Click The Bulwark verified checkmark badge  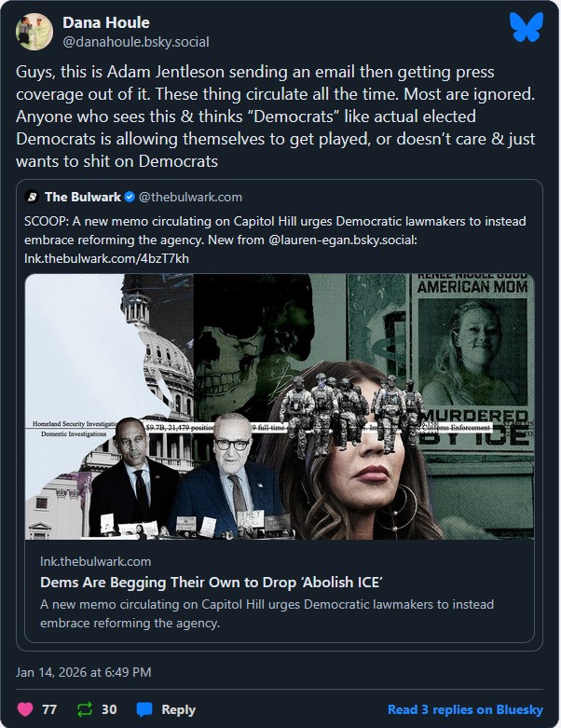(130, 197)
